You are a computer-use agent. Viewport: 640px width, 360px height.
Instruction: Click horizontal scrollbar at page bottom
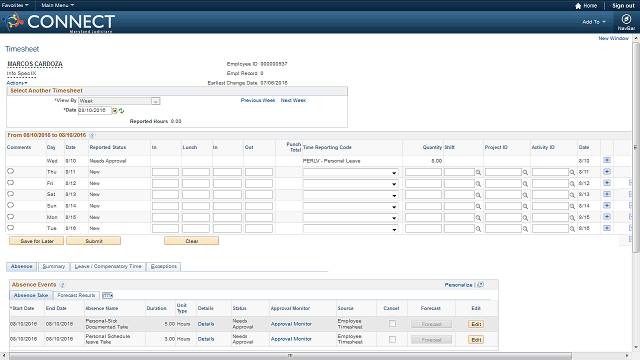[291, 356]
